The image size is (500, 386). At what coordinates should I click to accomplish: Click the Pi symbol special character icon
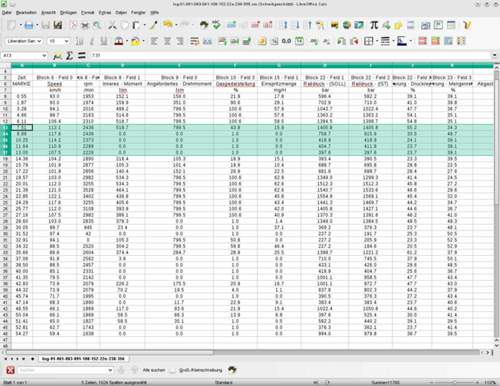(x=374, y=25)
